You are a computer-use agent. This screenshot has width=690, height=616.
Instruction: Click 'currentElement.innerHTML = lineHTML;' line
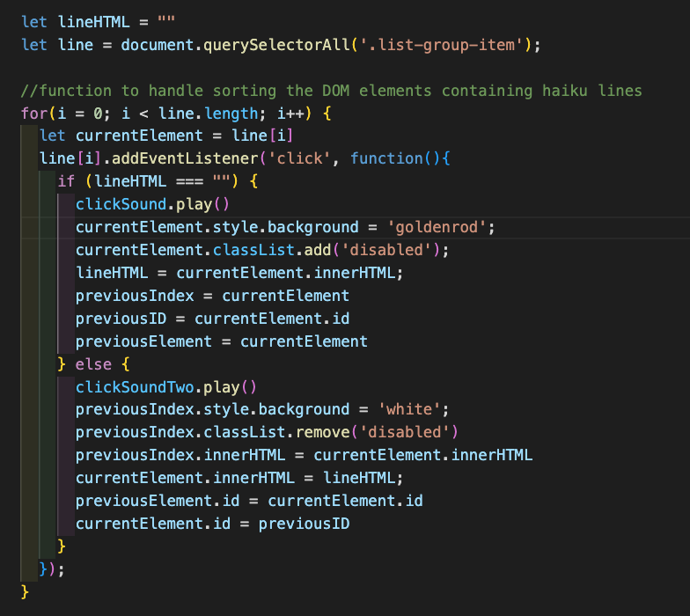(x=239, y=478)
